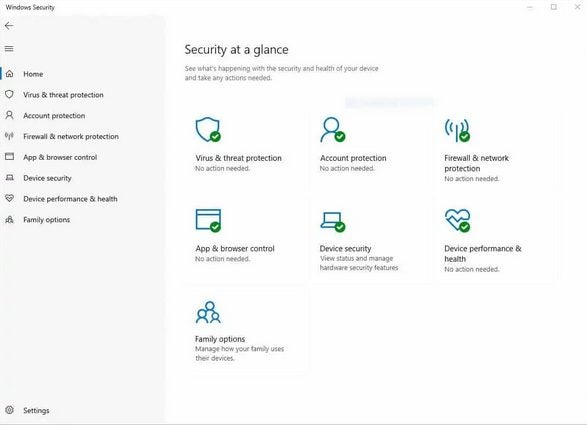
Task: Click the family icon beside Family options in sidebar
Action: 9,219
